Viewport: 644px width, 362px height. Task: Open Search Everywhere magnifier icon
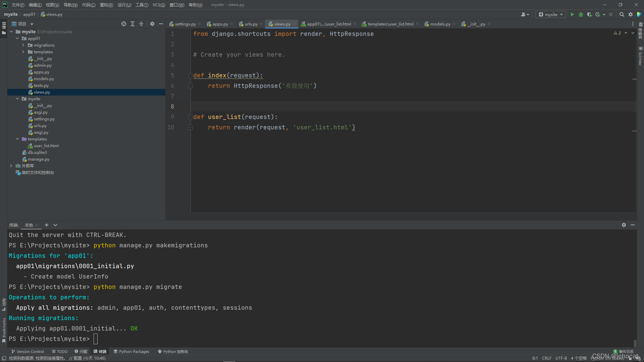coord(622,14)
